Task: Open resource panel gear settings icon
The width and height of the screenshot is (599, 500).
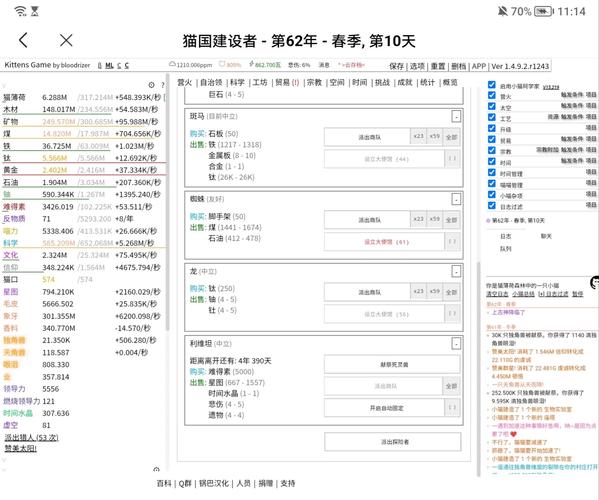Action: pyautogui.click(x=152, y=85)
